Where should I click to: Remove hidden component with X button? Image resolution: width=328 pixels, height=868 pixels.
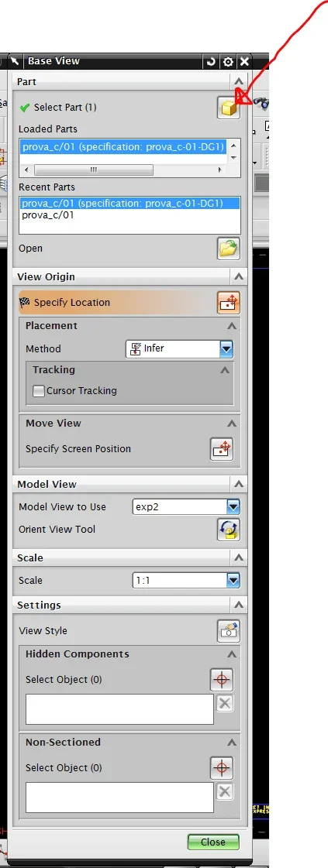point(224,704)
